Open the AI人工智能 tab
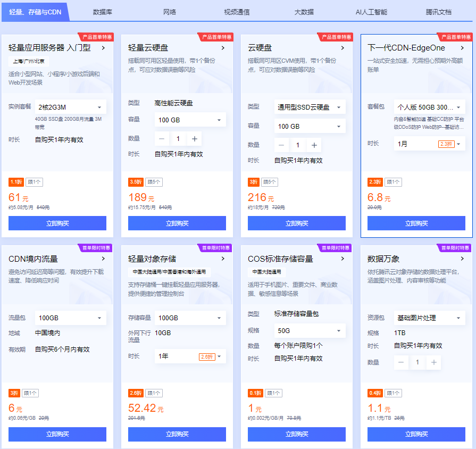Screen dimensions: 476x449 point(372,12)
